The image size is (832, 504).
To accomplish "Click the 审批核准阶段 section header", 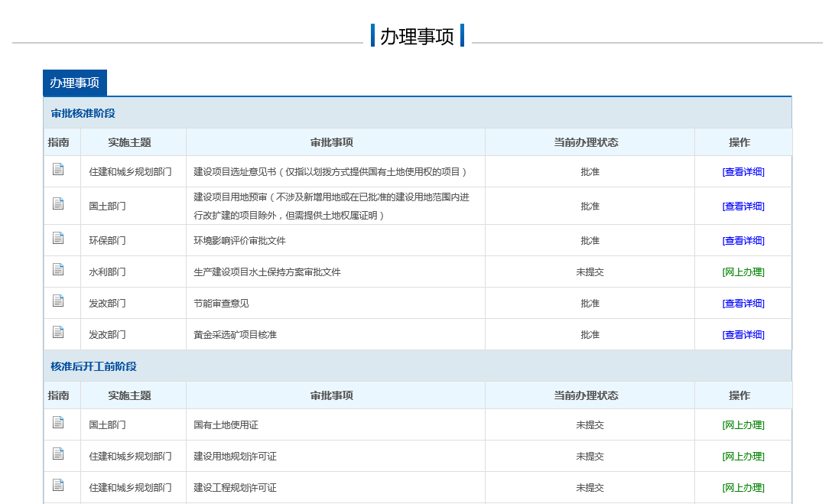I will click(x=83, y=113).
